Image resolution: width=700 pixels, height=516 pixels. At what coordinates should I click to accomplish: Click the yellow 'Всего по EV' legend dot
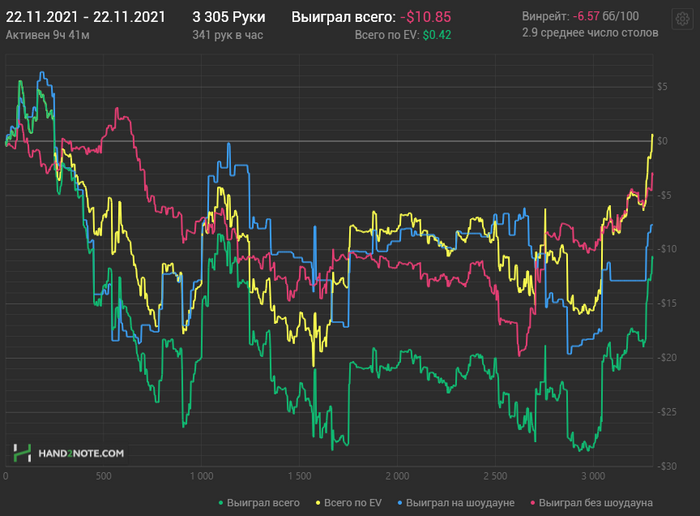pyautogui.click(x=318, y=503)
